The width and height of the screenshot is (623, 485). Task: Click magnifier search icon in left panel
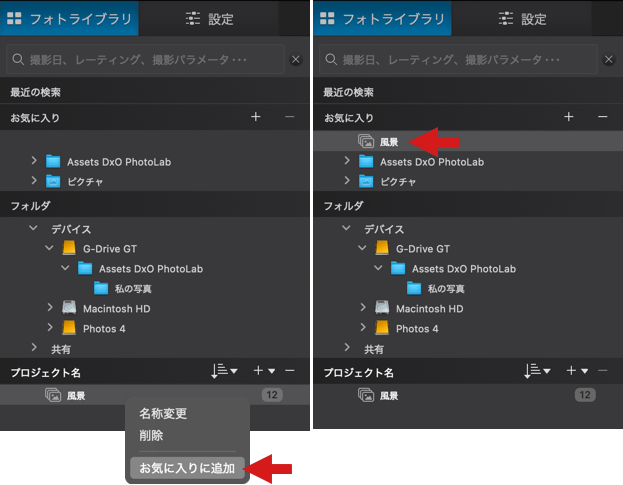pos(18,60)
